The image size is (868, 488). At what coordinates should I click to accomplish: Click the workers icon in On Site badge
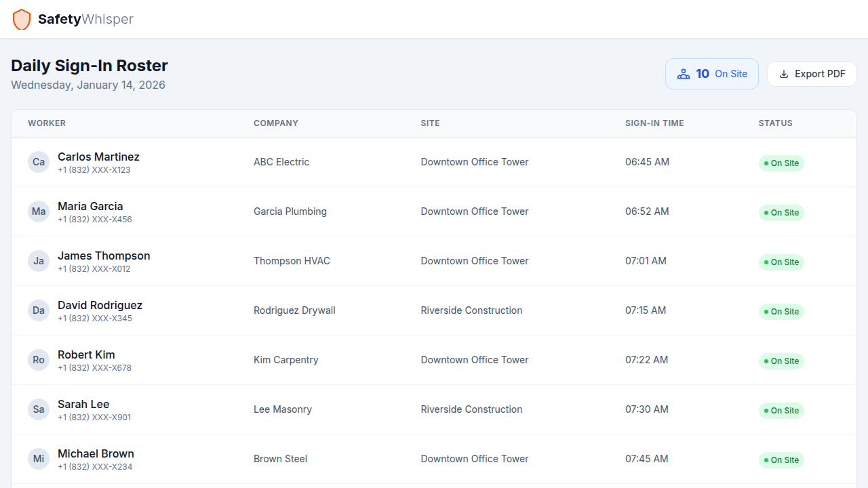684,74
